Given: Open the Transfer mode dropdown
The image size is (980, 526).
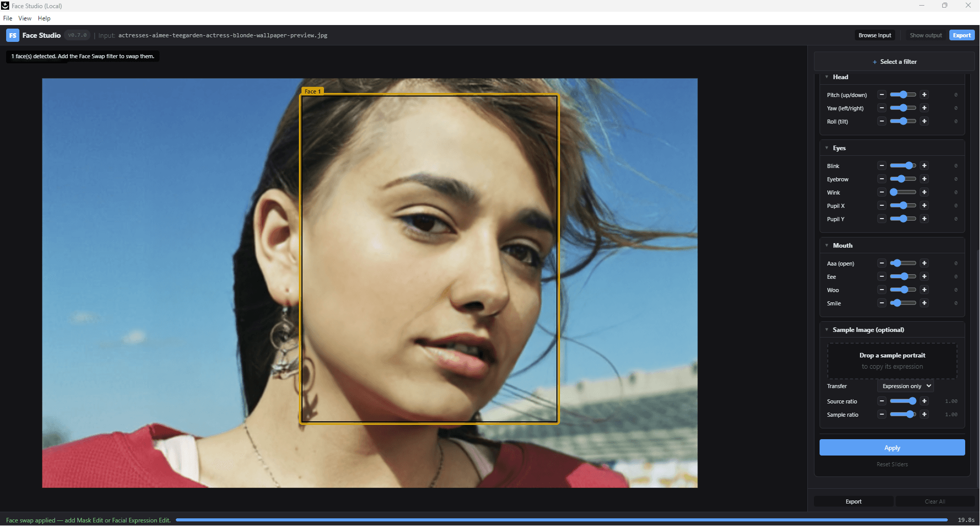Looking at the screenshot, I should pos(906,386).
